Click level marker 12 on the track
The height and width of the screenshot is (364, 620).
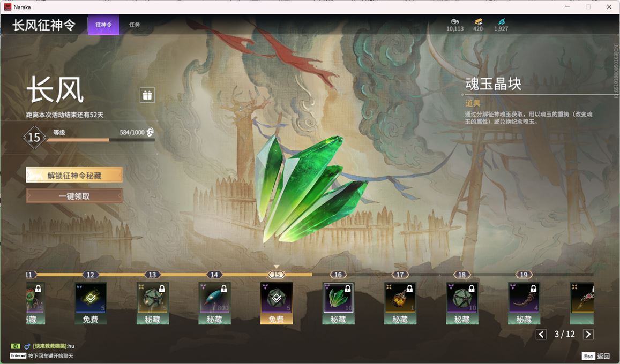pyautogui.click(x=91, y=275)
